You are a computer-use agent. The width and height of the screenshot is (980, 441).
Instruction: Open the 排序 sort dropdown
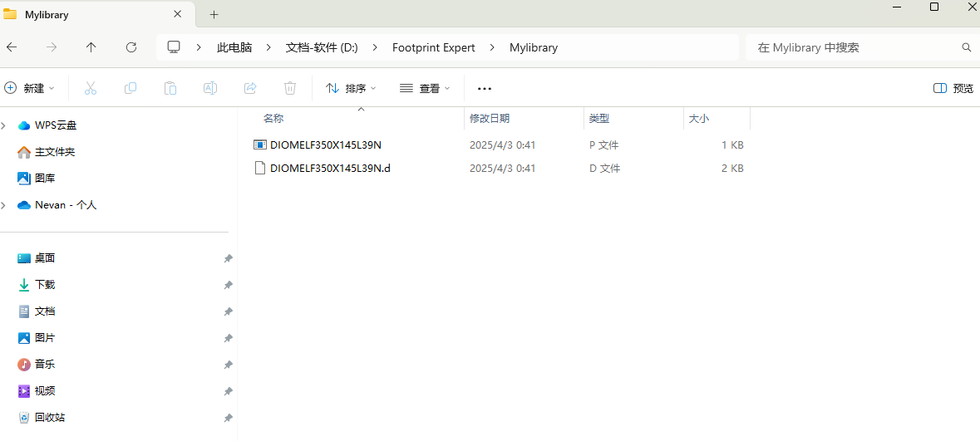tap(352, 88)
